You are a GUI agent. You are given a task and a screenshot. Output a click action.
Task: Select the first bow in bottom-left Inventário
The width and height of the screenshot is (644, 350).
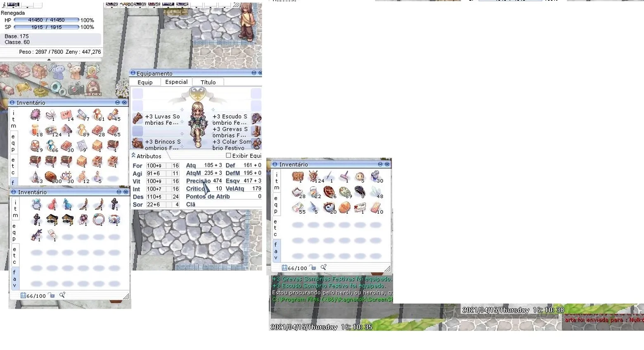tap(83, 205)
